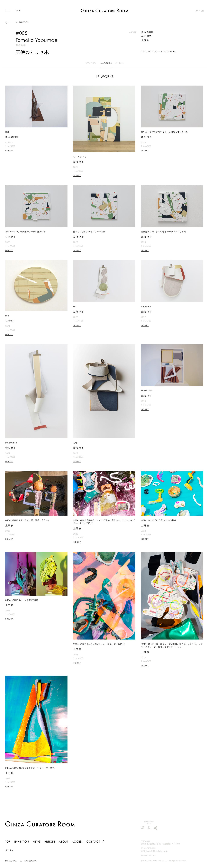Switch to the Overview tab
This screenshot has height=868, width=209.
[91, 63]
